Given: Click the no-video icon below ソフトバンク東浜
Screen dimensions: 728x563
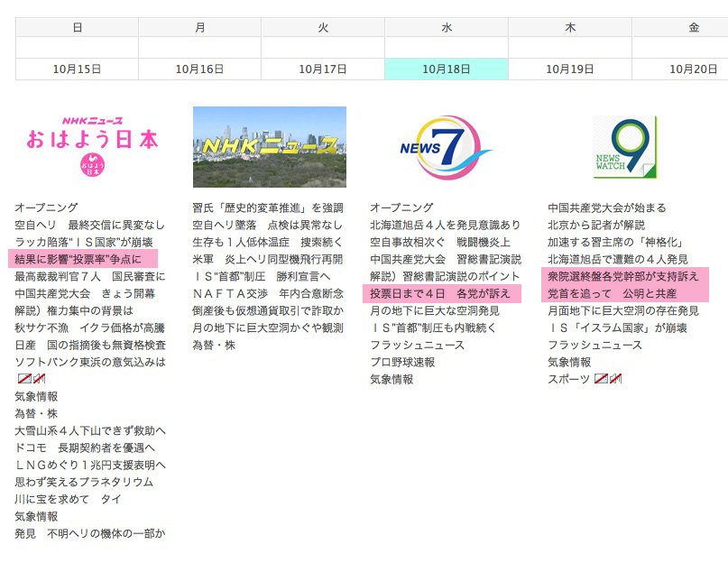Looking at the screenshot, I should pos(24,379).
